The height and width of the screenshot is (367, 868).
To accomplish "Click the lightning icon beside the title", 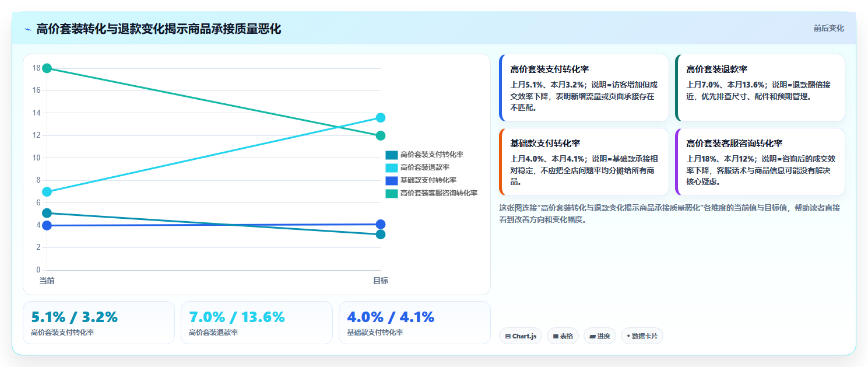I will pyautogui.click(x=27, y=29).
